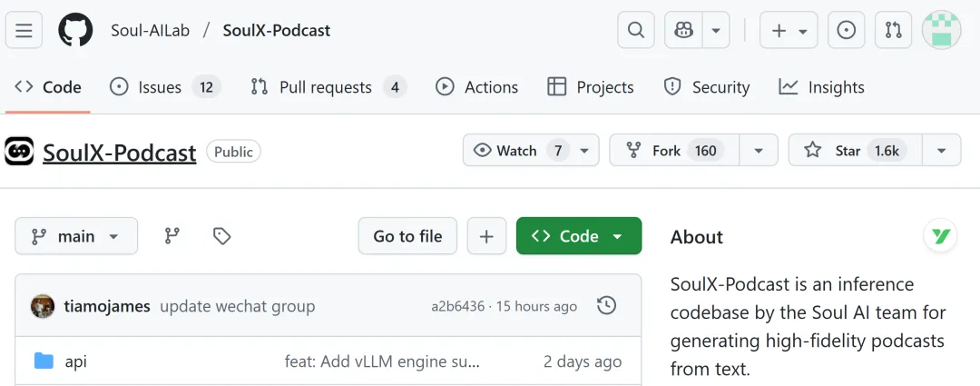The width and height of the screenshot is (980, 386).
Task: Open Copilot chat icon
Action: (x=684, y=30)
